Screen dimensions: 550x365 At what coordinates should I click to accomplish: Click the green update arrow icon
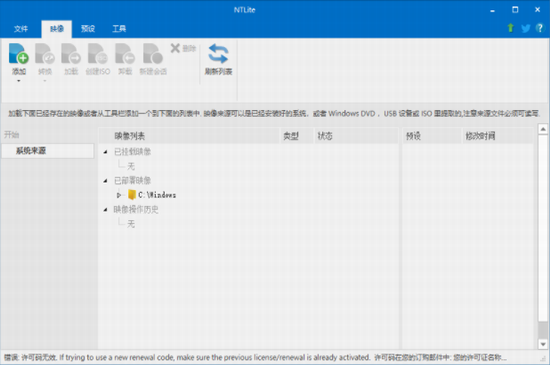click(511, 28)
